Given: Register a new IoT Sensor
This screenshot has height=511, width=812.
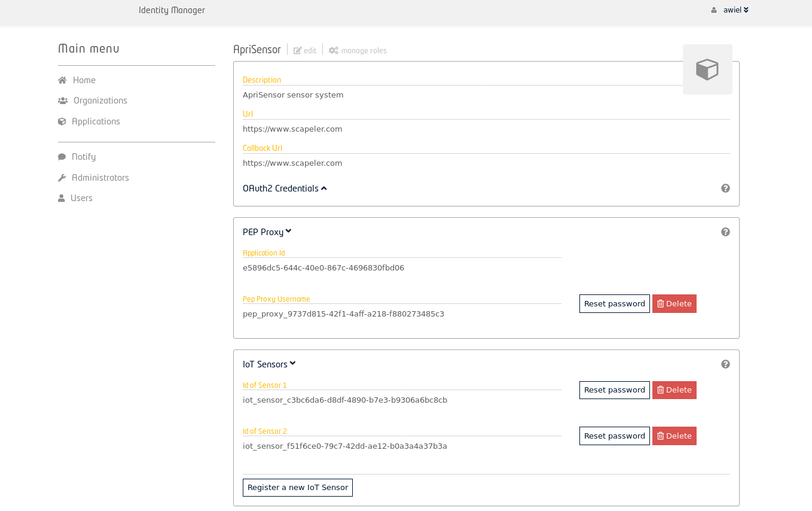Looking at the screenshot, I should pos(298,488).
